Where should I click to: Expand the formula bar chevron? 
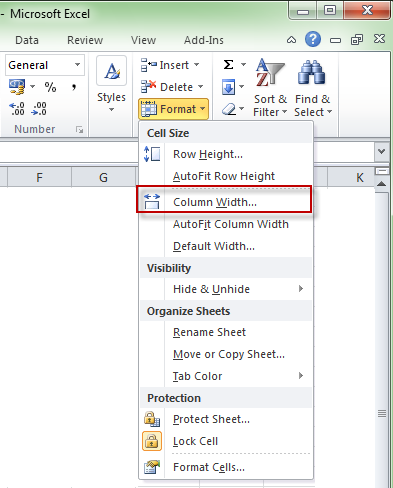tap(382, 151)
